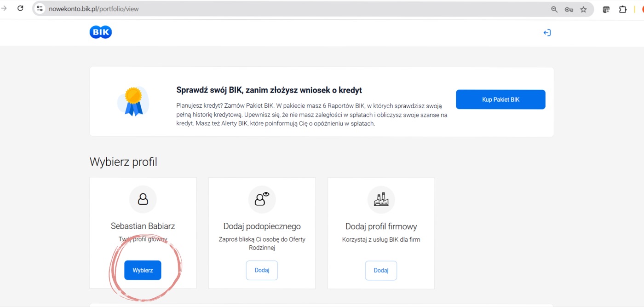Viewport: 644px width, 307px height.
Task: Click the text "Korzystaj z usług BIK dla firm"
Action: click(381, 239)
